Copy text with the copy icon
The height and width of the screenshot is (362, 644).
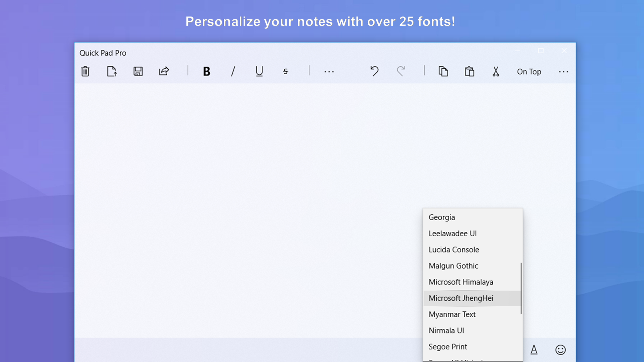click(443, 71)
